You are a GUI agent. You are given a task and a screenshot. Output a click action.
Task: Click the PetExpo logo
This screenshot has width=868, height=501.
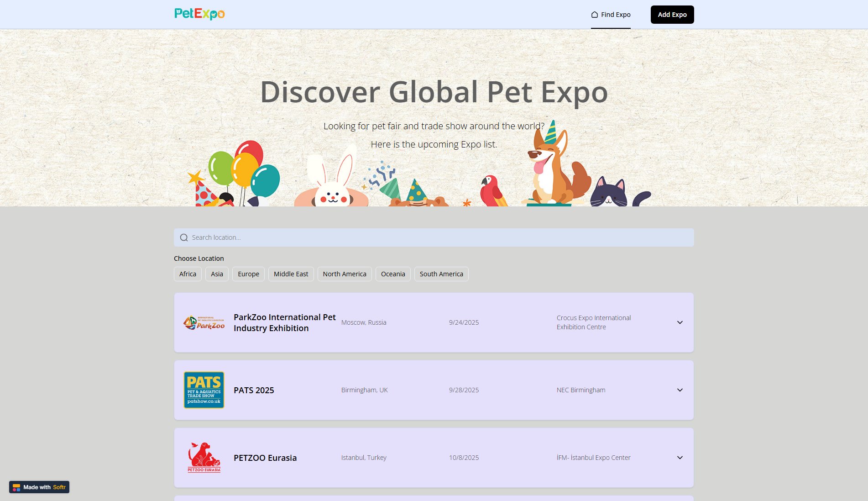click(x=199, y=14)
